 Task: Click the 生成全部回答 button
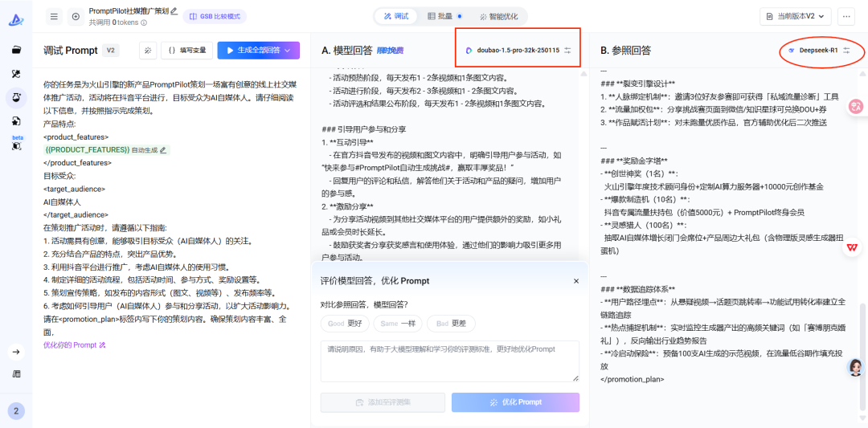click(x=259, y=51)
